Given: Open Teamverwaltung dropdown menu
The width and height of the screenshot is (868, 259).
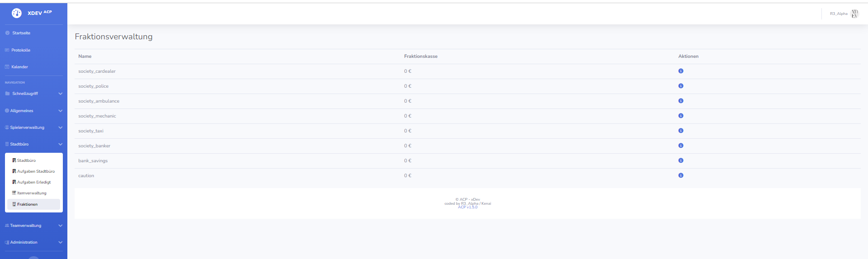Looking at the screenshot, I should pyautogui.click(x=33, y=226).
